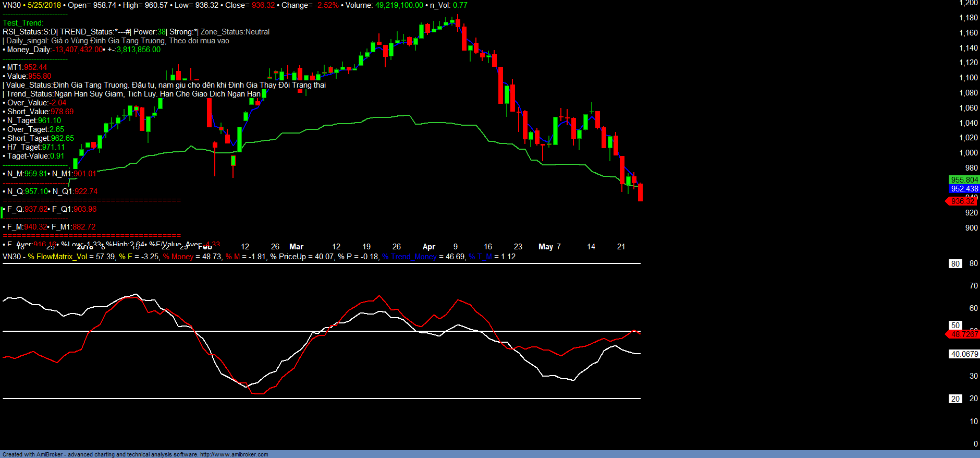The image size is (980, 458).
Task: Click the Volume value 49,219,100.00
Action: (399, 5)
